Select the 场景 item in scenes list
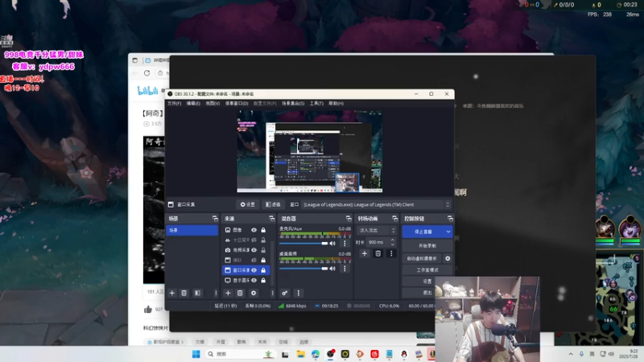644x362 pixels. [x=192, y=230]
